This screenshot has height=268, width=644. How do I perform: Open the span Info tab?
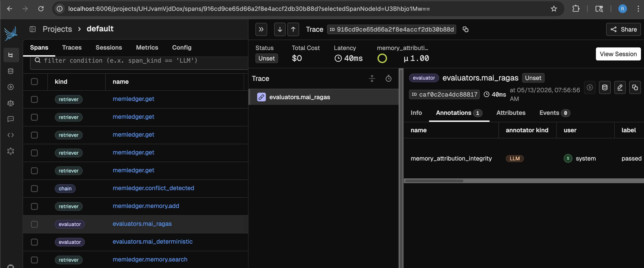416,113
